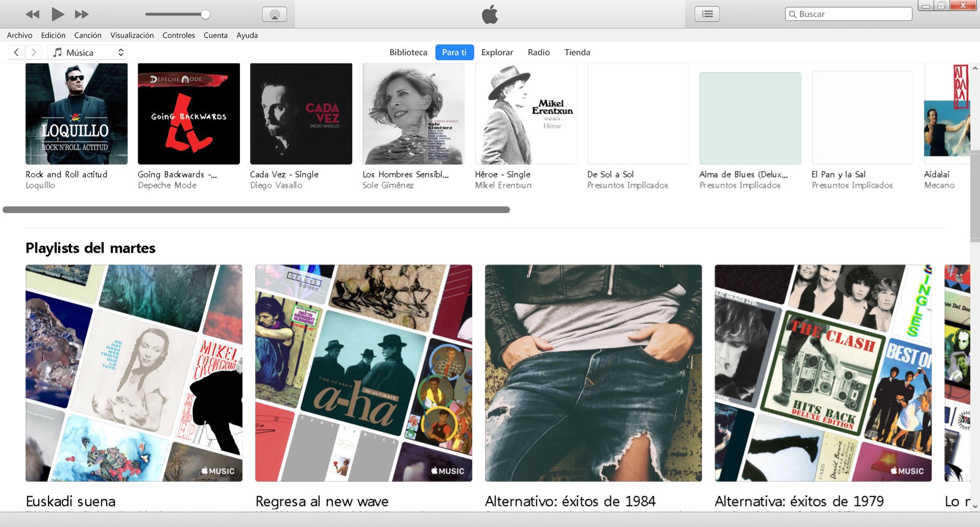Click the Los Hombres Sensibl... title
This screenshot has width=980, height=527.
tap(406, 174)
